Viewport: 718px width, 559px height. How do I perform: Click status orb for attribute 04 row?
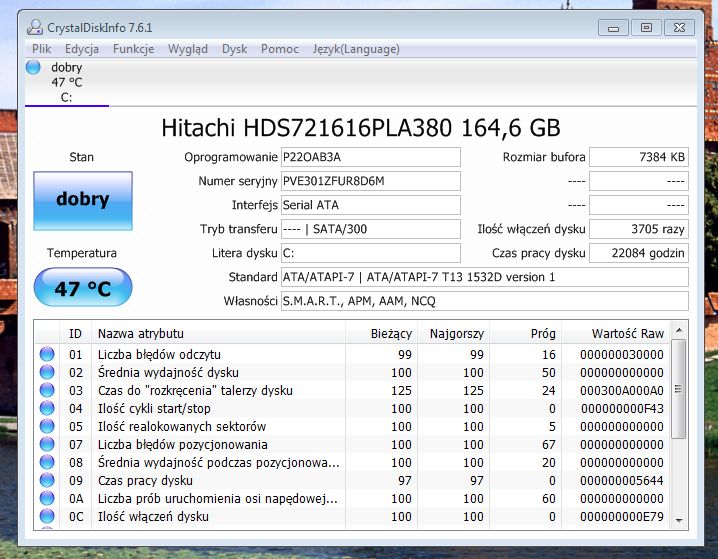[x=47, y=408]
